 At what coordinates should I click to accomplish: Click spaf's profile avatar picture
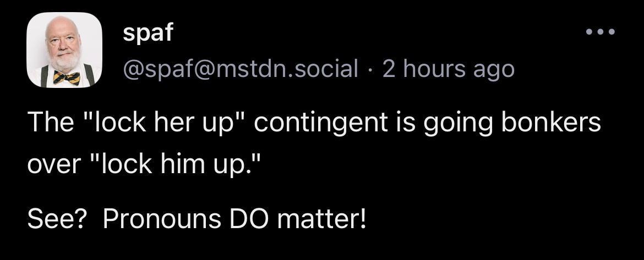tap(64, 50)
